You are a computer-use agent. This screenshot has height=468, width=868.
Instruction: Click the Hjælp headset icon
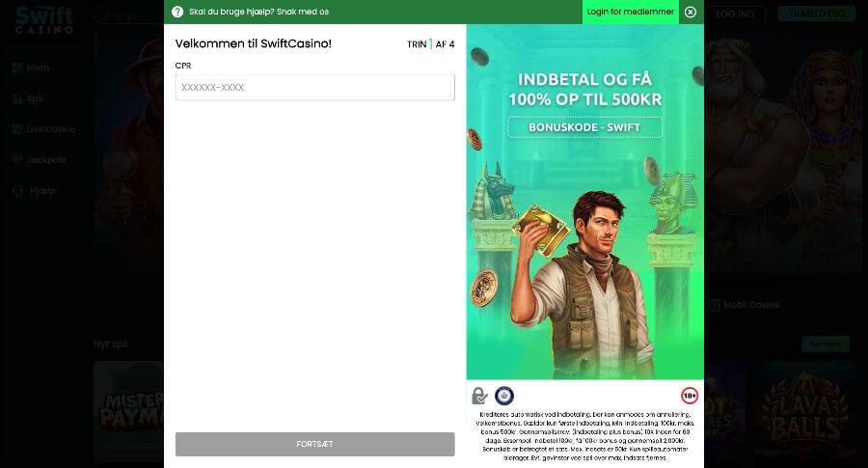click(x=16, y=191)
